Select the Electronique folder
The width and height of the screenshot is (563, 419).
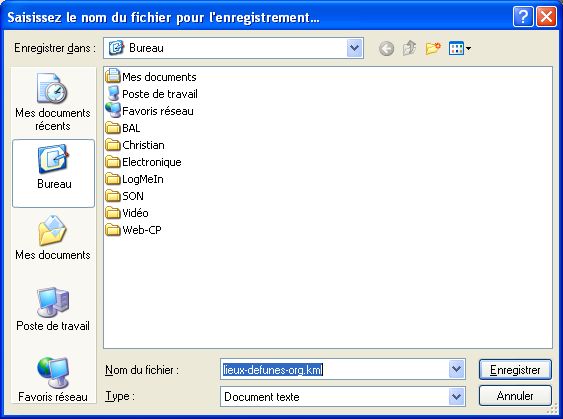point(144,162)
